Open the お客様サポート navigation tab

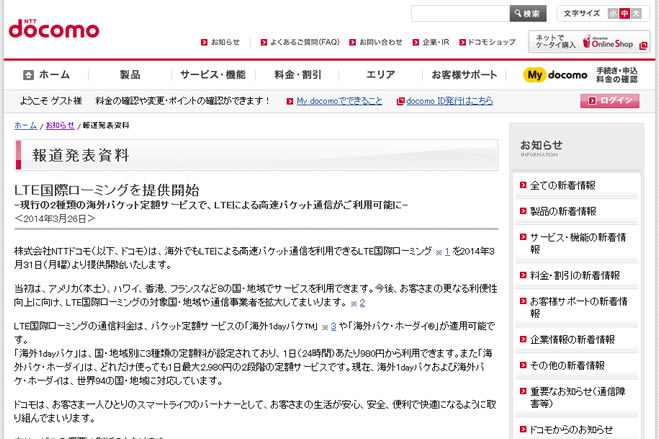point(464,75)
